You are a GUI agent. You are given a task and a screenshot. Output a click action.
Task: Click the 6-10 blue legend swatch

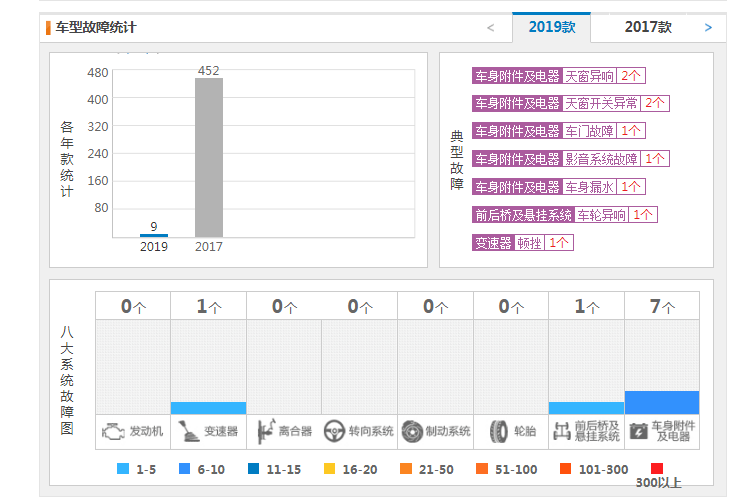click(185, 469)
